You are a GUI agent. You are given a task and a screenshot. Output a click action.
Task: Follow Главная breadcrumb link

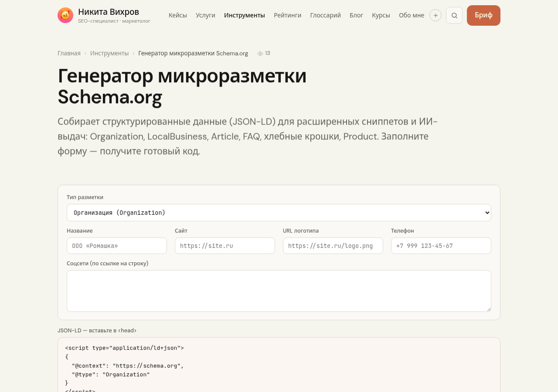click(x=69, y=53)
